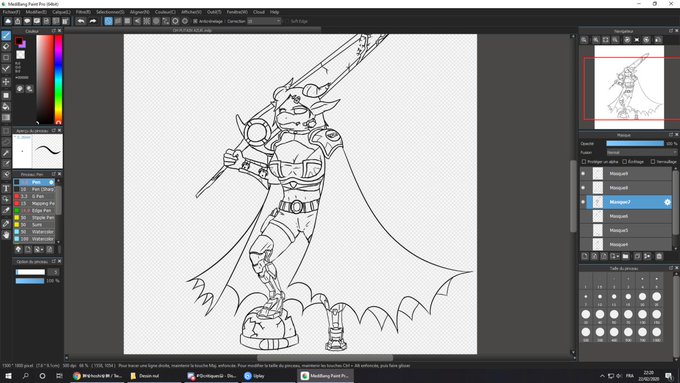Click the cloud icon in top toolbar
This screenshot has height=383, width=680.
coord(8,21)
